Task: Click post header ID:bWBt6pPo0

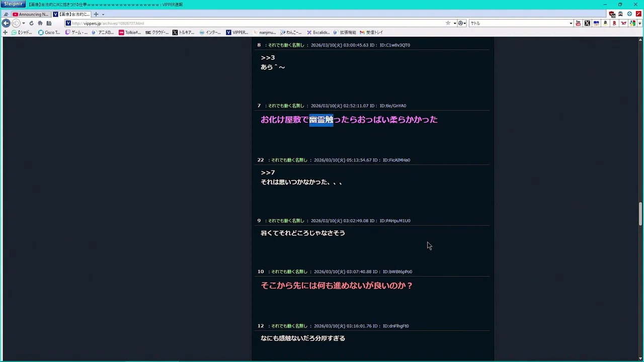Action: click(x=397, y=271)
